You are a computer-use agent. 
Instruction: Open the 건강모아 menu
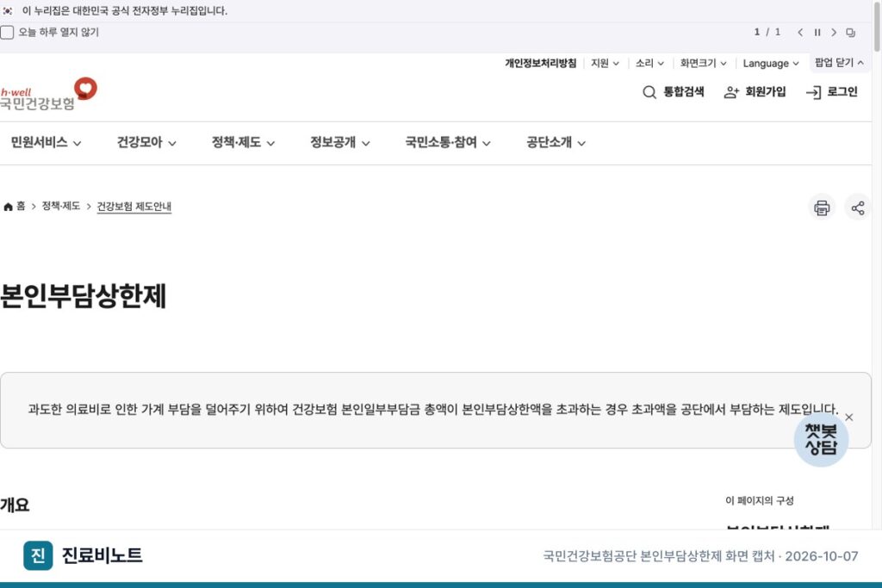(146, 142)
